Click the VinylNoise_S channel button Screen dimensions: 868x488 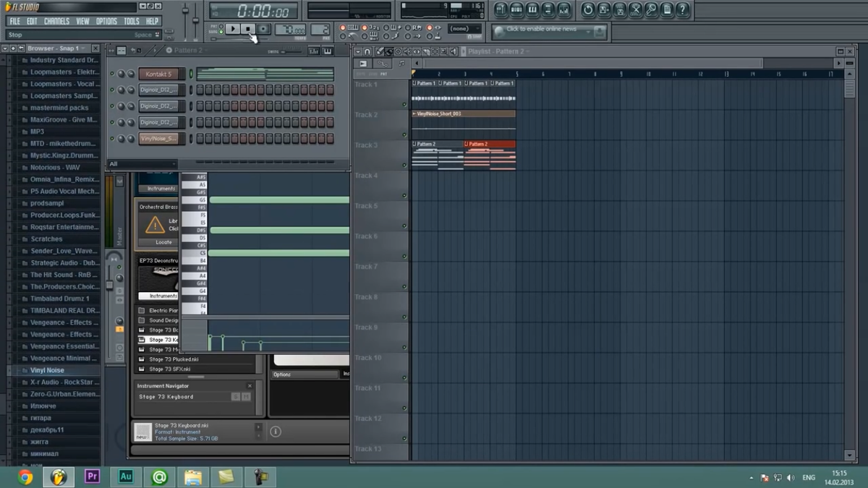[158, 138]
